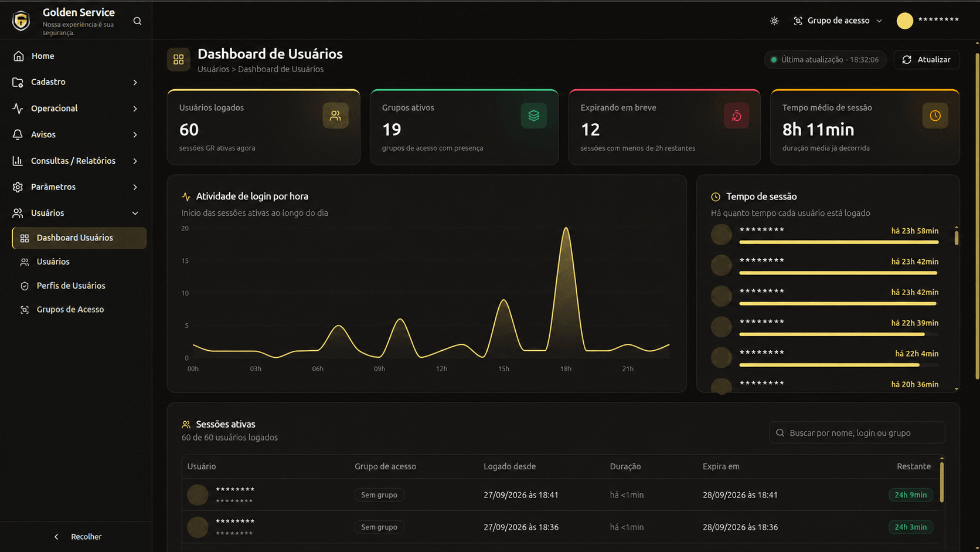Viewport: 980px width, 552px height.
Task: Open the sidebar search icon
Action: pos(137,21)
